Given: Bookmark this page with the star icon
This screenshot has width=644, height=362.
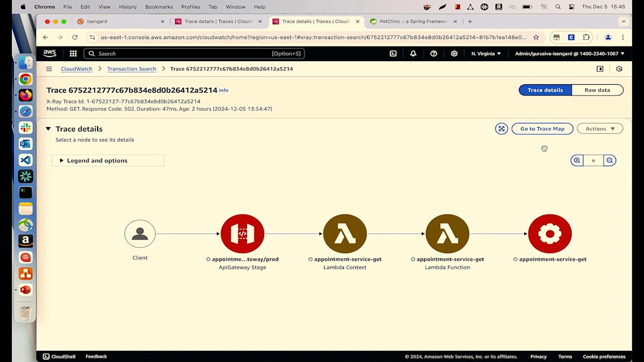Looking at the screenshot, I should [x=536, y=38].
